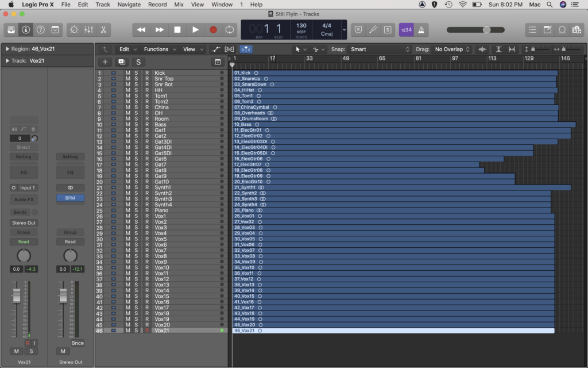The image size is (588, 368).
Task: Open the Library panel icon
Action: [x=11, y=30]
